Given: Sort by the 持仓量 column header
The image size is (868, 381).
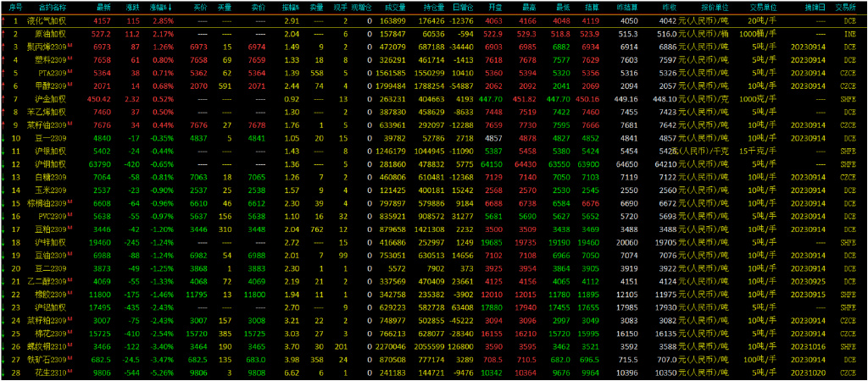Looking at the screenshot, I should [433, 6].
